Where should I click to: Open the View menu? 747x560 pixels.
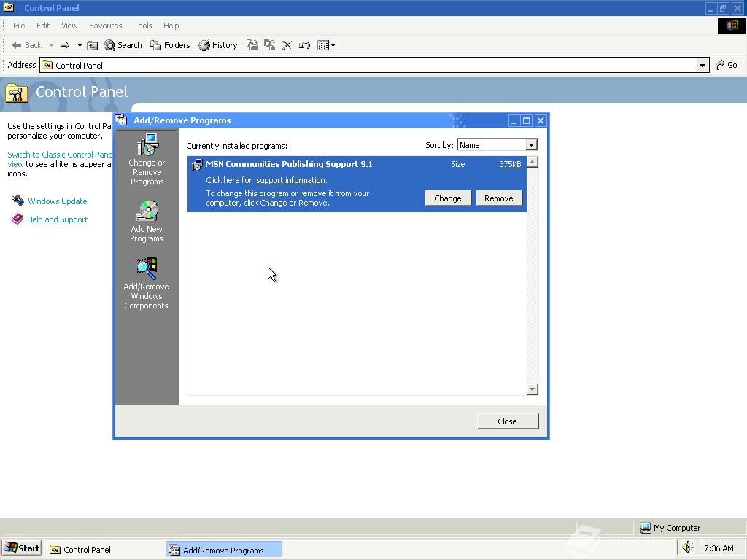69,26
